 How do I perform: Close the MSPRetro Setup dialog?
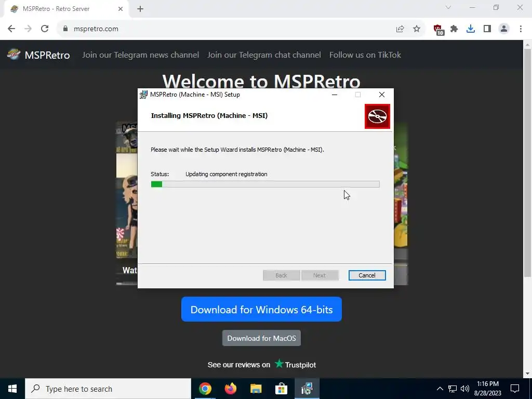click(382, 95)
